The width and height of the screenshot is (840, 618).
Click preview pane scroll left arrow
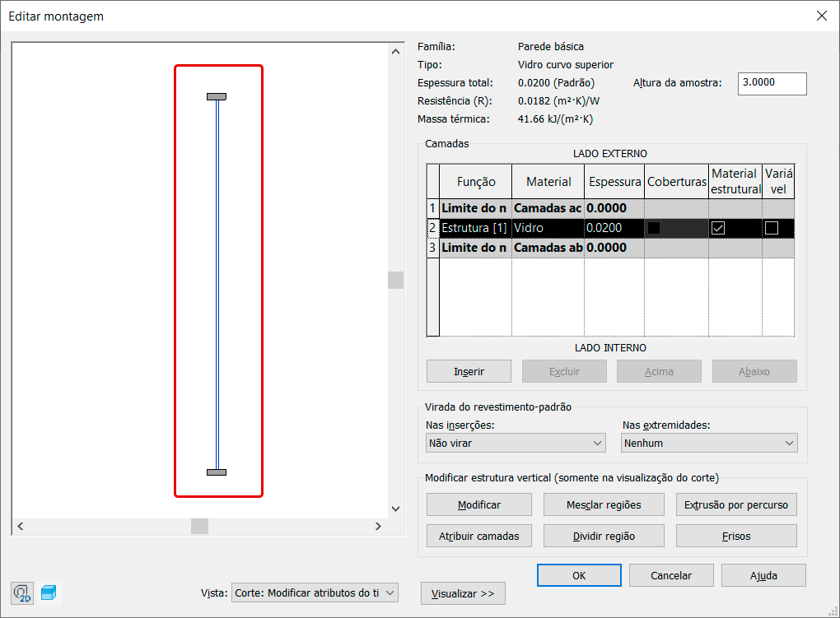21,526
